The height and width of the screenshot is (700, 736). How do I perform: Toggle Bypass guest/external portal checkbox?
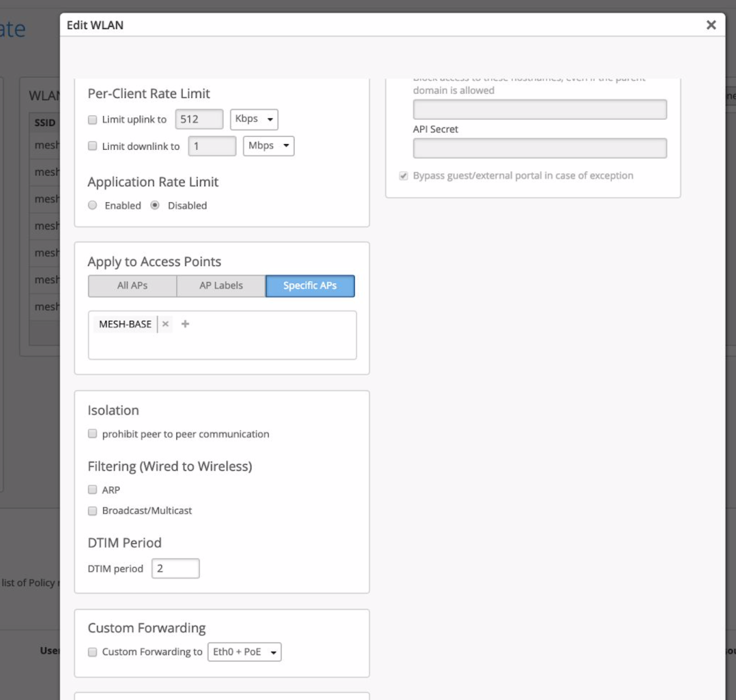(x=403, y=176)
